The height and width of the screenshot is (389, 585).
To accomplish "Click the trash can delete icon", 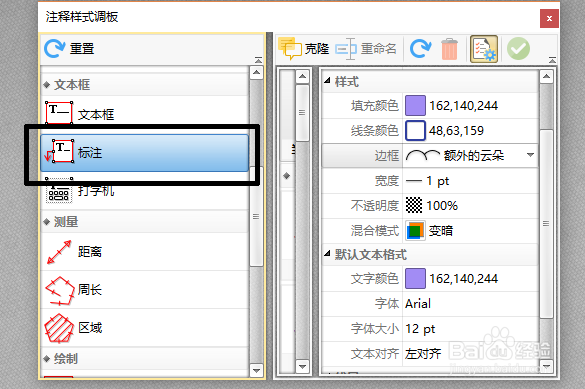I will (x=449, y=48).
